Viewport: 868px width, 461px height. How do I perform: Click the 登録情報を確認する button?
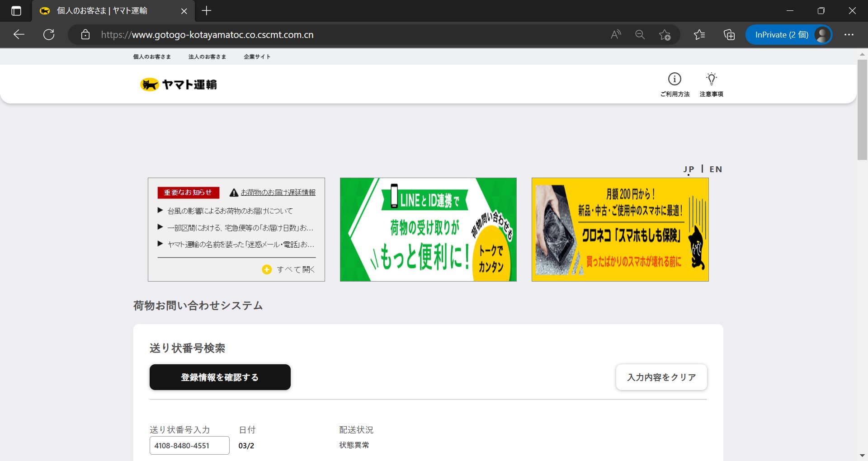(x=220, y=377)
